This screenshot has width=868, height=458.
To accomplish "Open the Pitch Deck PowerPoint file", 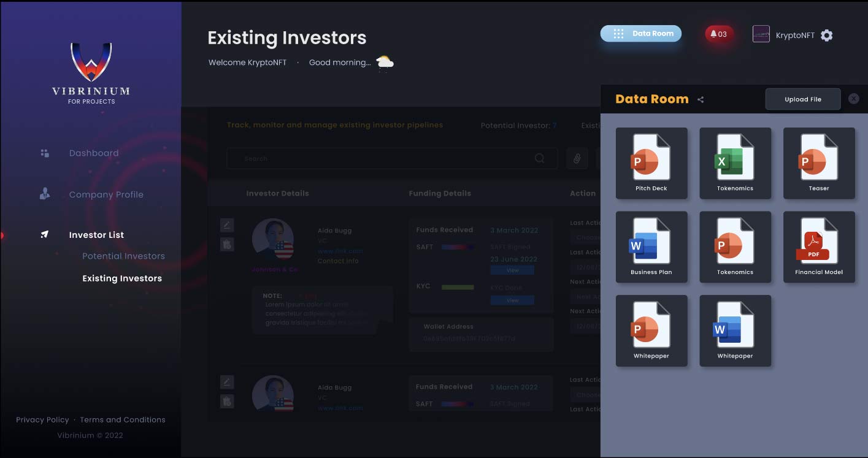I will pyautogui.click(x=651, y=163).
